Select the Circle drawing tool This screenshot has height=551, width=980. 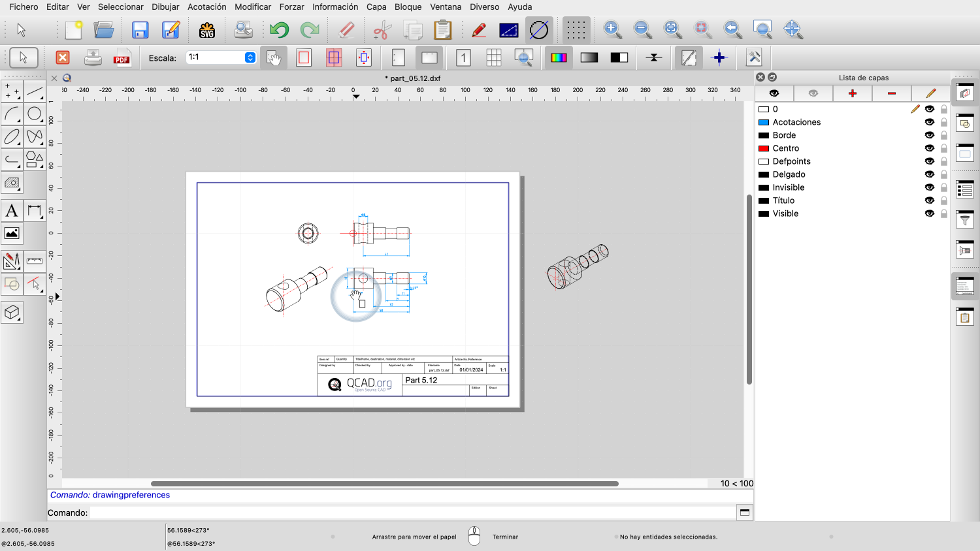pyautogui.click(x=35, y=114)
